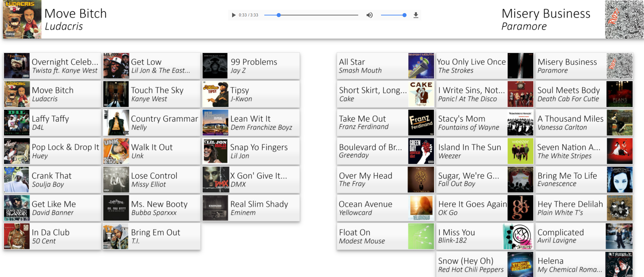Select Get Low by Lil Jon card

(x=152, y=66)
